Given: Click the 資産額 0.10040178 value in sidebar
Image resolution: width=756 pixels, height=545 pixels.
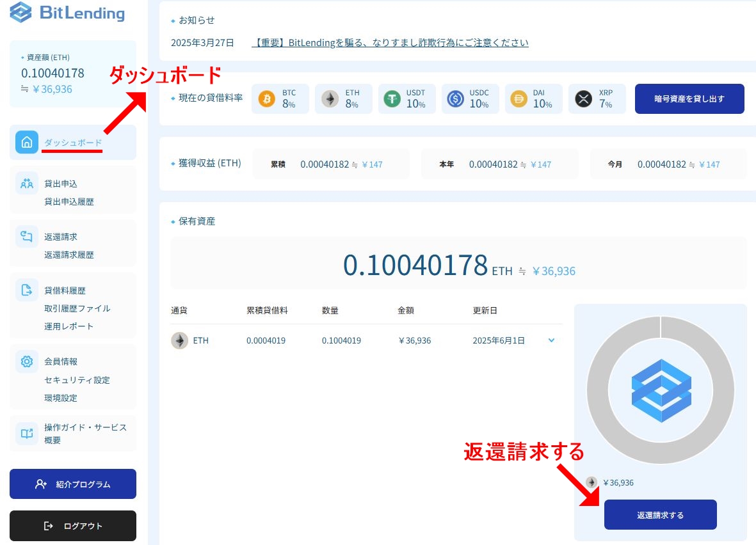Looking at the screenshot, I should [52, 74].
